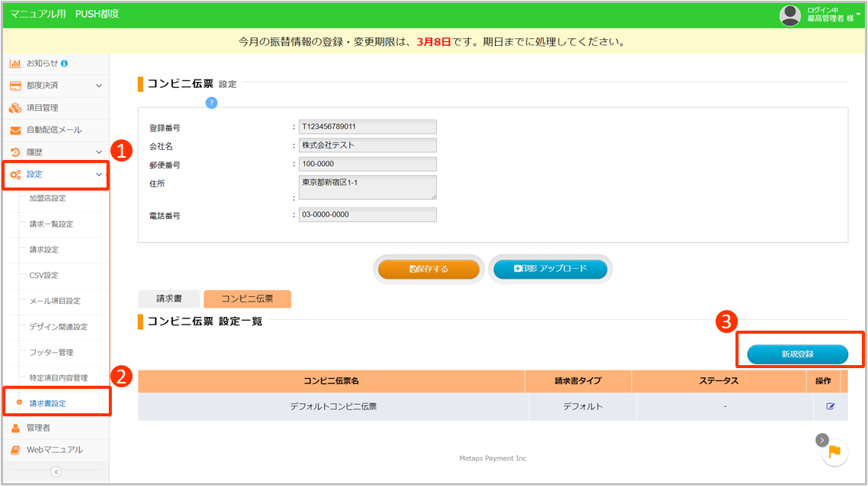Open the login user dropdown arrow
Screen dimensions: 868x486
(x=859, y=14)
